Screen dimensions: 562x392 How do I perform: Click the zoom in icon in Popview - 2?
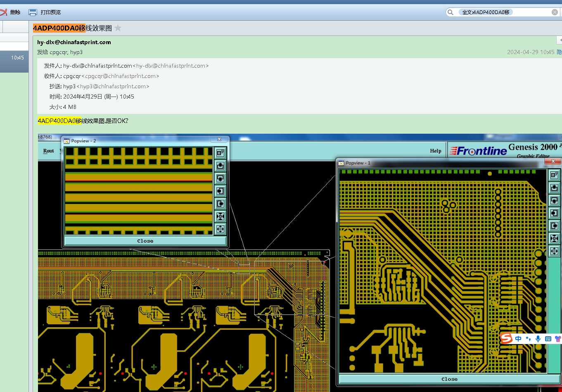coord(220,216)
